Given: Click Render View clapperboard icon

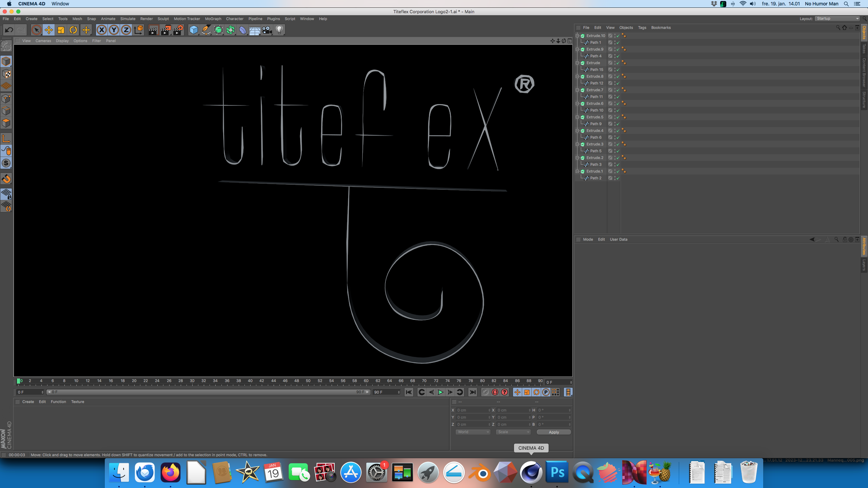Looking at the screenshot, I should [x=153, y=30].
